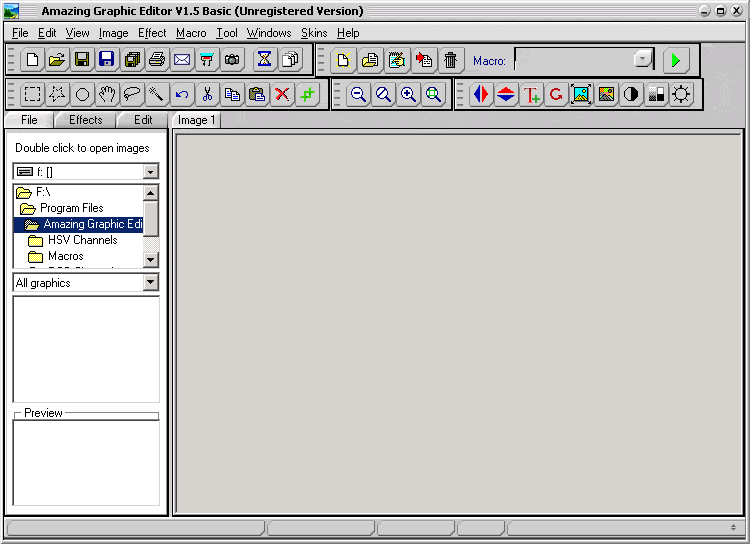Capture screen with the camera icon
The height and width of the screenshot is (544, 750).
pos(232,60)
